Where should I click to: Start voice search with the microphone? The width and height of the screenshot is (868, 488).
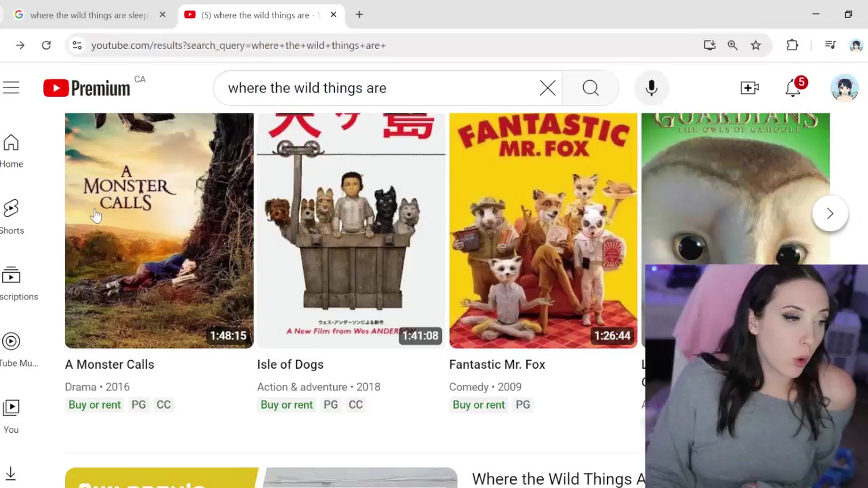click(651, 88)
